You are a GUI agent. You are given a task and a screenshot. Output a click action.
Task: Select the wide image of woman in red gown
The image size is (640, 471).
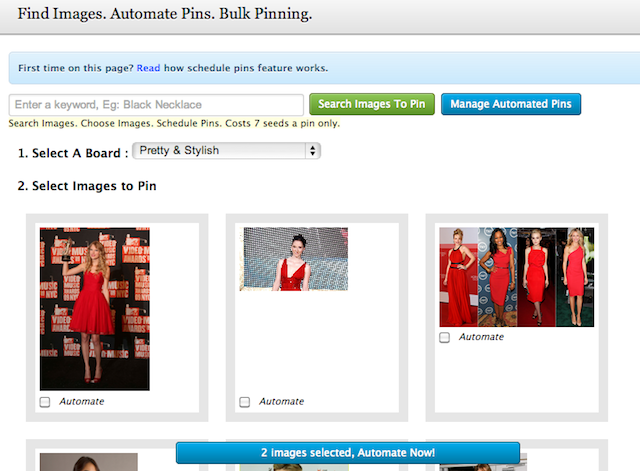click(294, 259)
